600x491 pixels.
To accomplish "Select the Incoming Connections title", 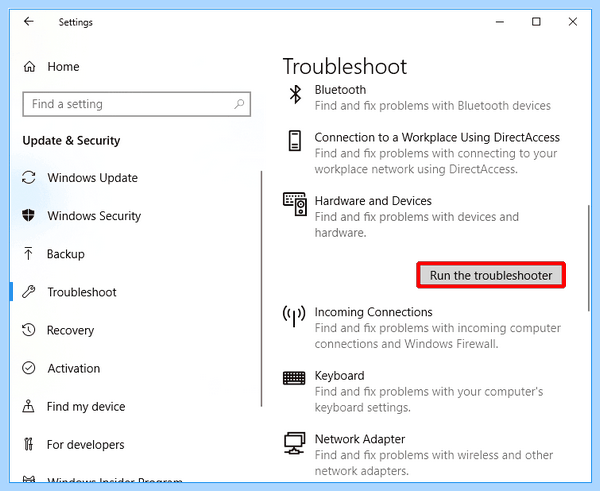I will click(373, 312).
